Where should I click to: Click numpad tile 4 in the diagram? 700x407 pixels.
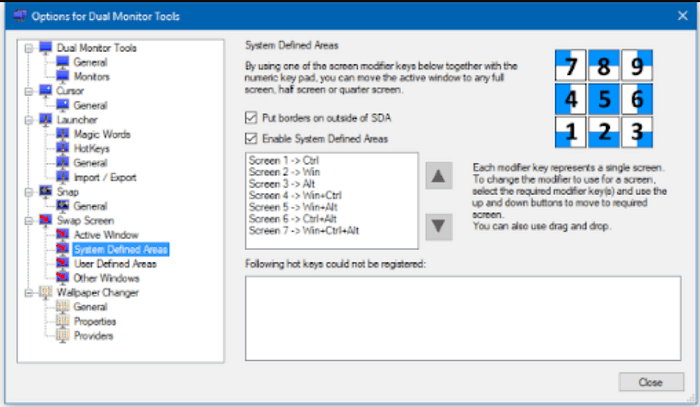(x=570, y=99)
